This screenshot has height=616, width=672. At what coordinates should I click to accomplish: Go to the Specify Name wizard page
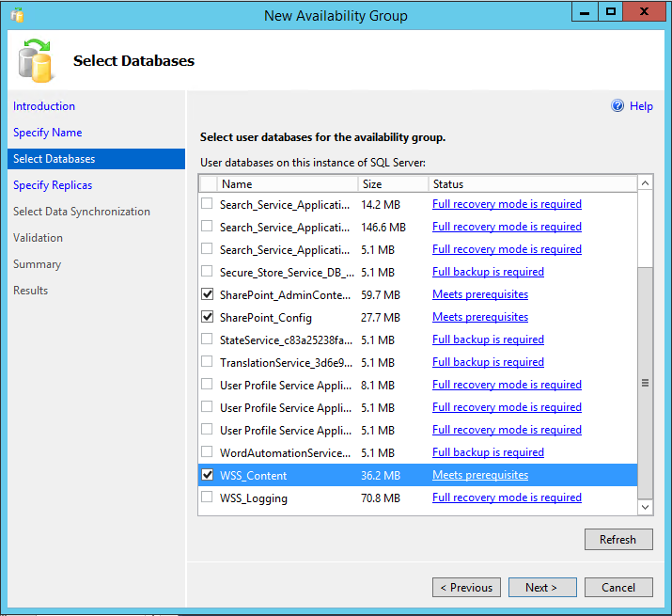[x=47, y=133]
